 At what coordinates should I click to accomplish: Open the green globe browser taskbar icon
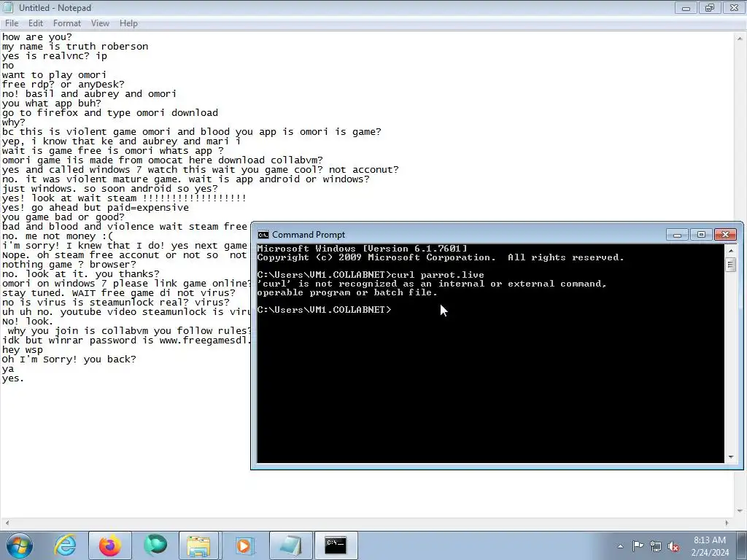coord(155,545)
